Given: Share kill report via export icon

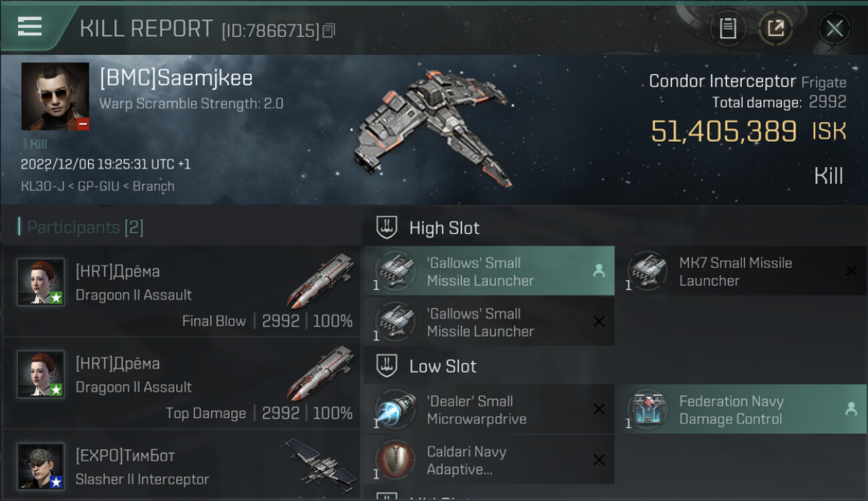Looking at the screenshot, I should click(775, 29).
